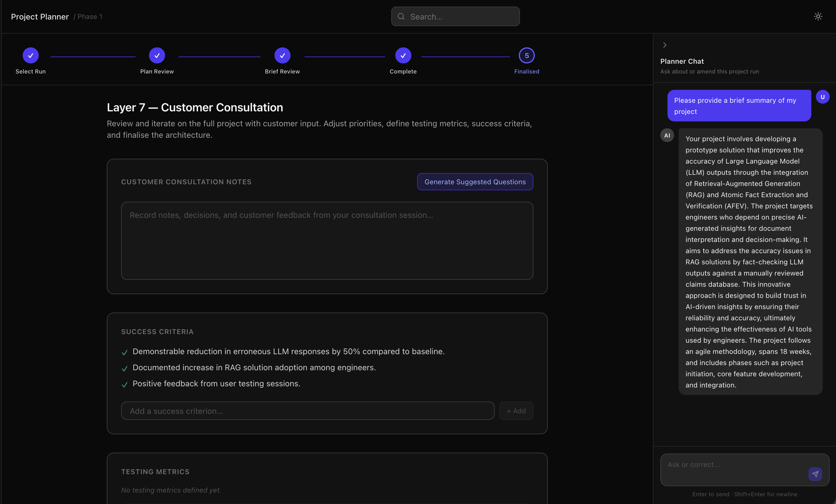836x504 pixels.
Task: Click the + Add button
Action: click(x=516, y=411)
